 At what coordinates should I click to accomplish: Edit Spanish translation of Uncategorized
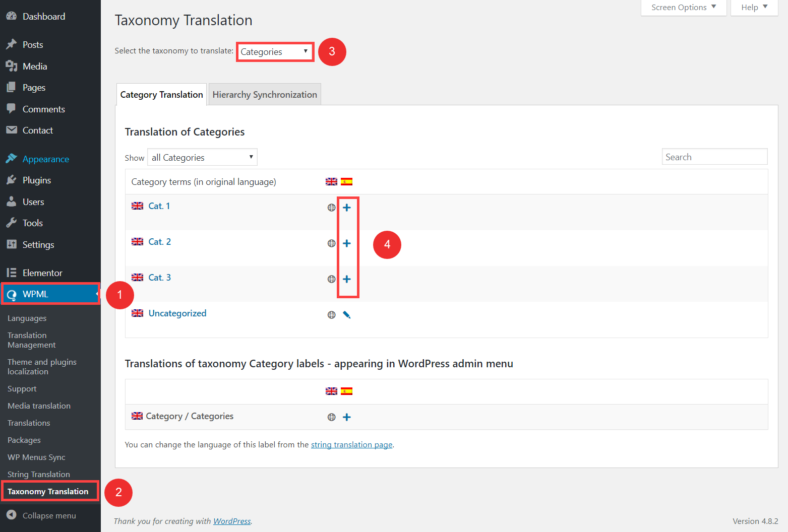pos(347,315)
